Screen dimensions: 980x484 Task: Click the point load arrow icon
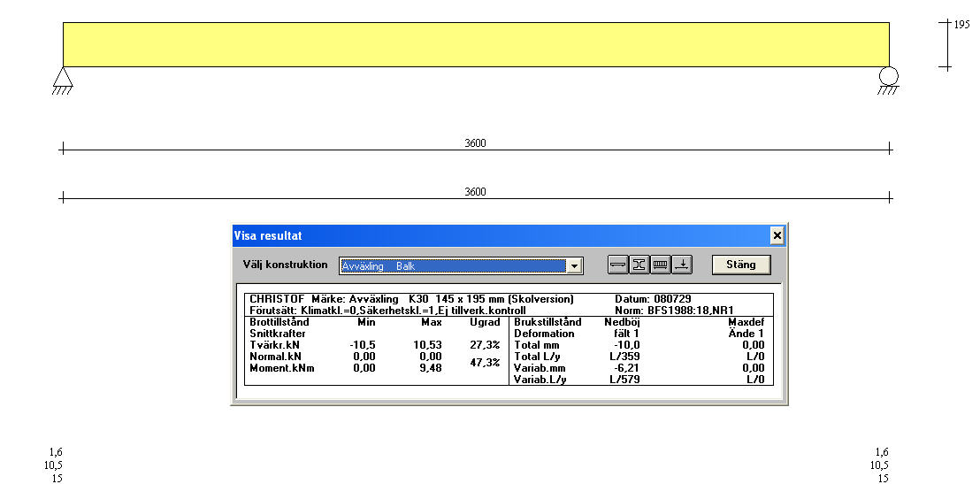tap(682, 265)
